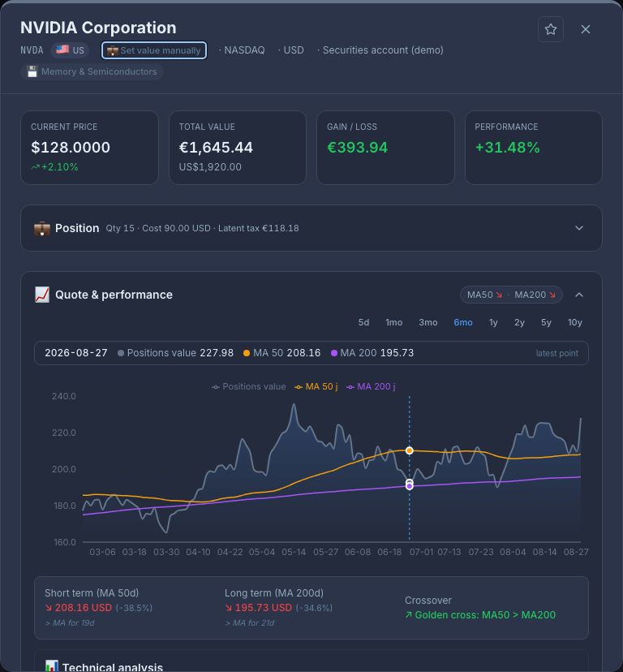Select the 1y time range
Screen dimensions: 623x672
[493, 322]
